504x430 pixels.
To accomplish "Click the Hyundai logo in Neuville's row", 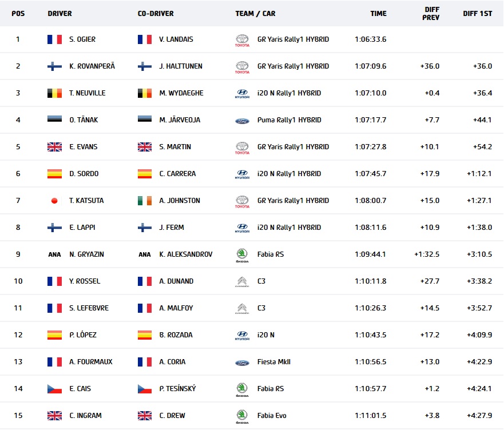I will (x=242, y=94).
